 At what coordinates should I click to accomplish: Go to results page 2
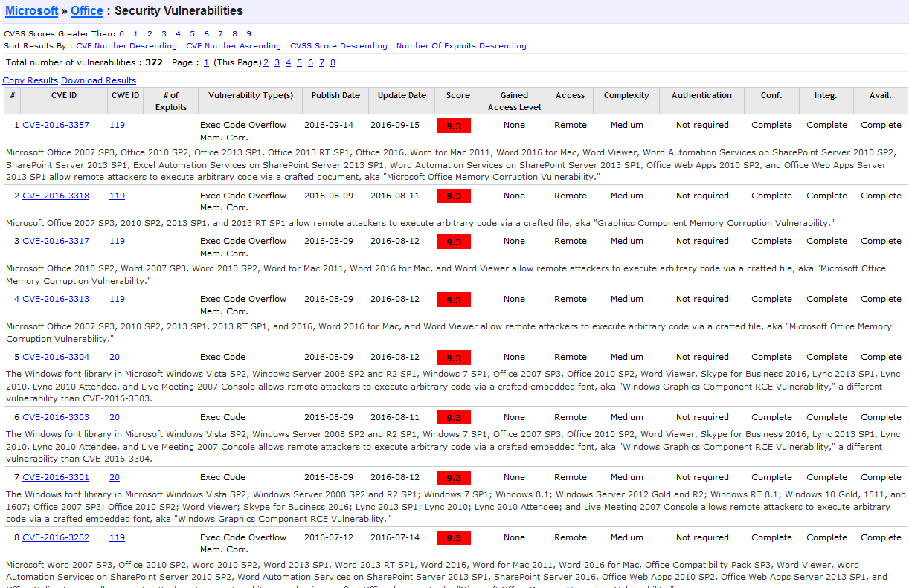(x=266, y=63)
